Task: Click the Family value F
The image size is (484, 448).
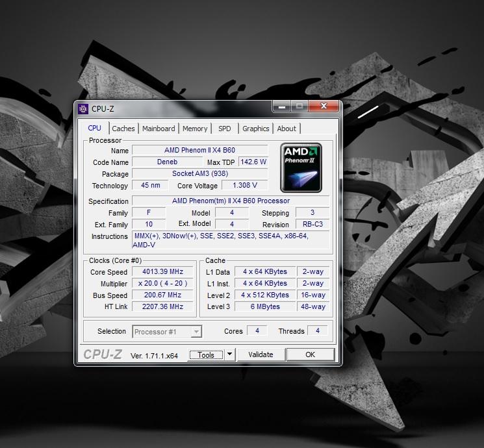Action: pyautogui.click(x=149, y=212)
